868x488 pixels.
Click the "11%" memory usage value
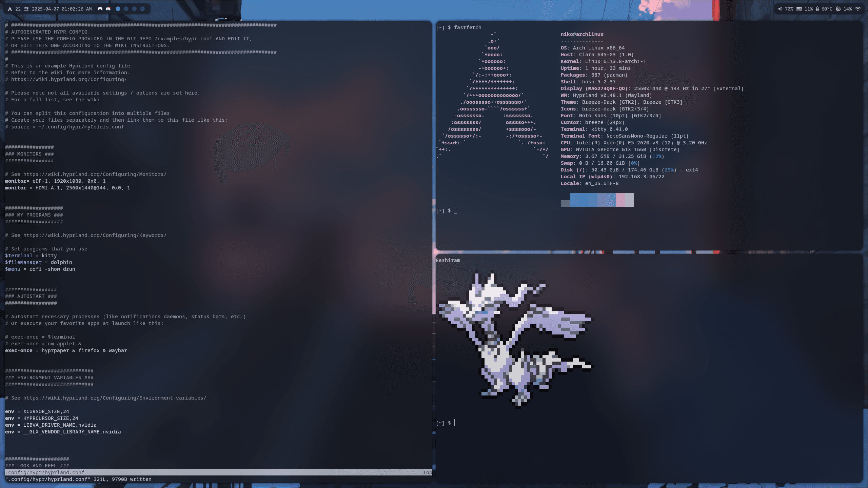tap(809, 9)
